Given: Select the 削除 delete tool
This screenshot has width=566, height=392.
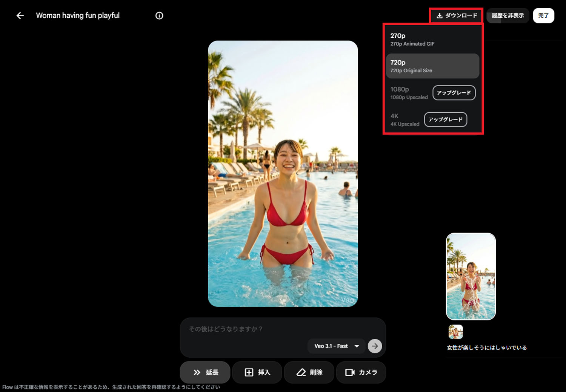Looking at the screenshot, I should (309, 372).
